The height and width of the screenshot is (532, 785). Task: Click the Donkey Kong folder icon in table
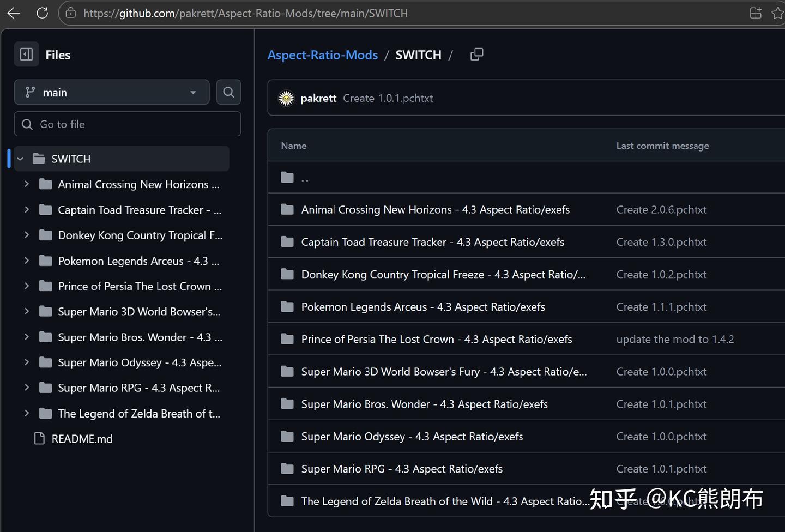tap(287, 274)
